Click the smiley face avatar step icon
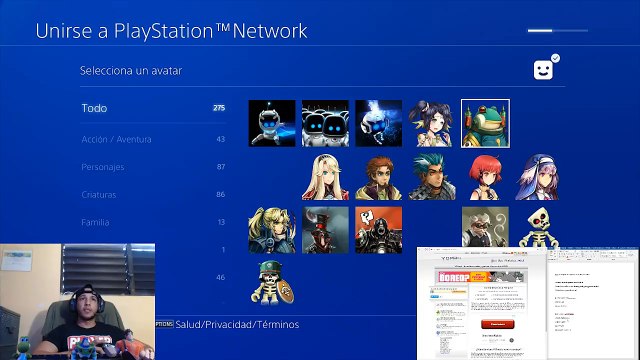Image resolution: width=640 pixels, height=360 pixels. pyautogui.click(x=544, y=70)
